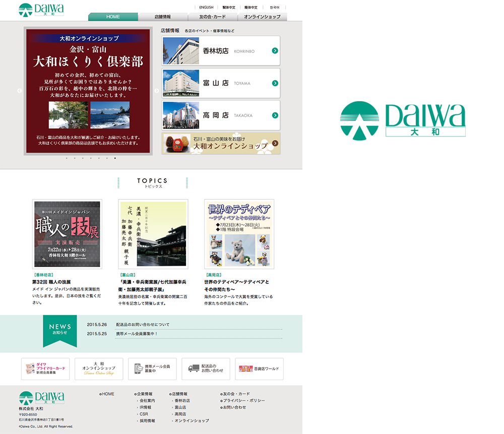Click news date 2015.5.26

coord(97,325)
